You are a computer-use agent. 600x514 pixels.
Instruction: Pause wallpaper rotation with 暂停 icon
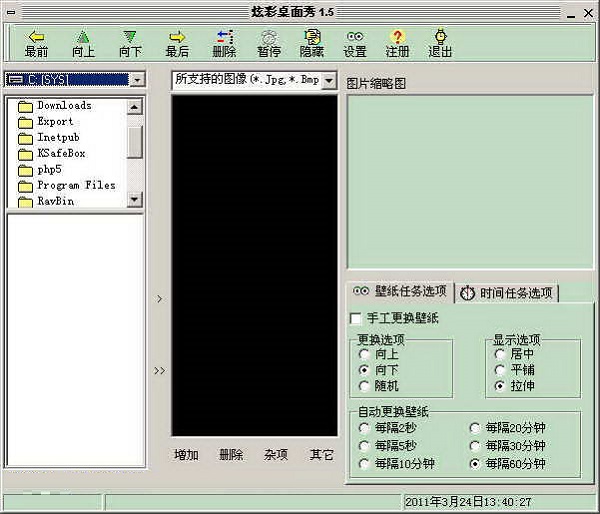[x=269, y=37]
